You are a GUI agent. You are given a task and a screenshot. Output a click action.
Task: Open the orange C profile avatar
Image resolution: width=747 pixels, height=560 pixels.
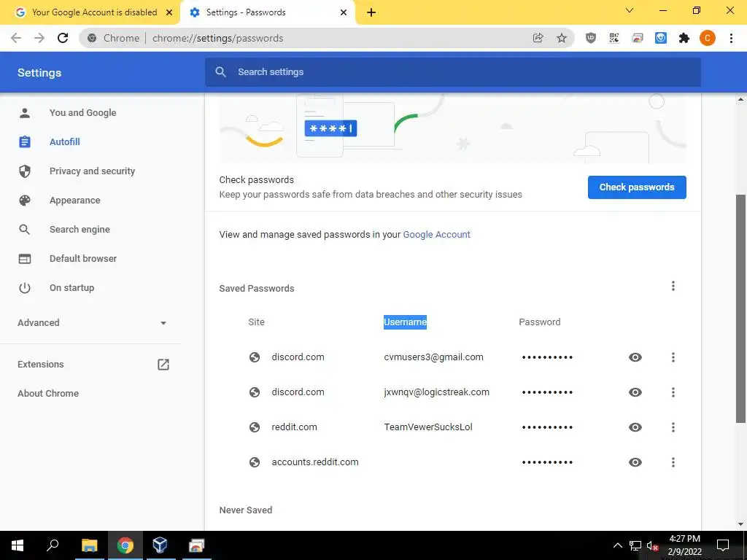click(708, 38)
